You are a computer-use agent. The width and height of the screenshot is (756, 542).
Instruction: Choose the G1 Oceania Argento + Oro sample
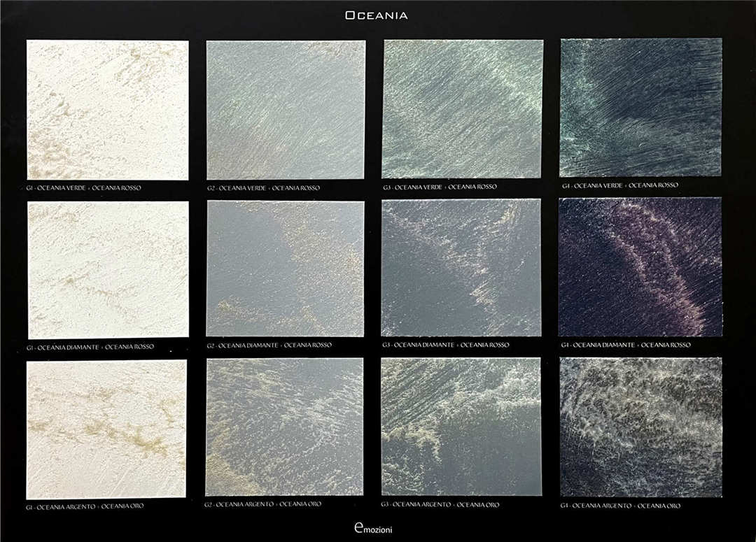(106, 429)
